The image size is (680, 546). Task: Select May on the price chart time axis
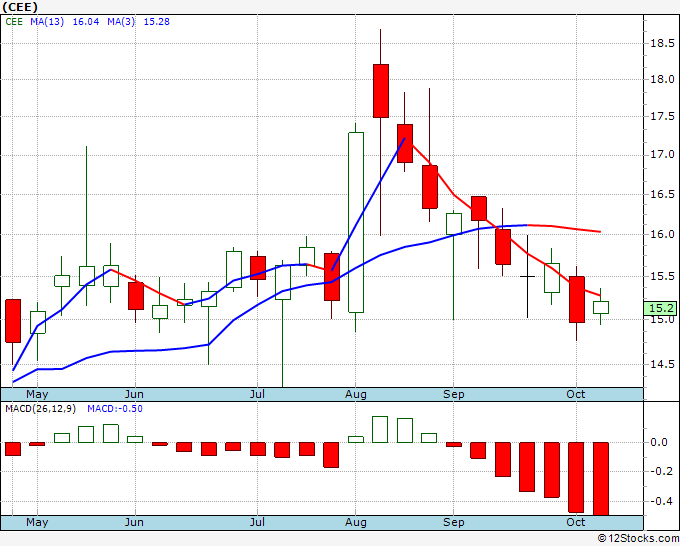click(x=37, y=394)
